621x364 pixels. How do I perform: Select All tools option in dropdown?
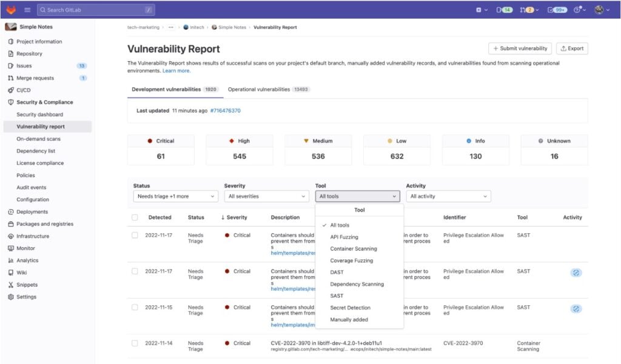click(x=359, y=225)
